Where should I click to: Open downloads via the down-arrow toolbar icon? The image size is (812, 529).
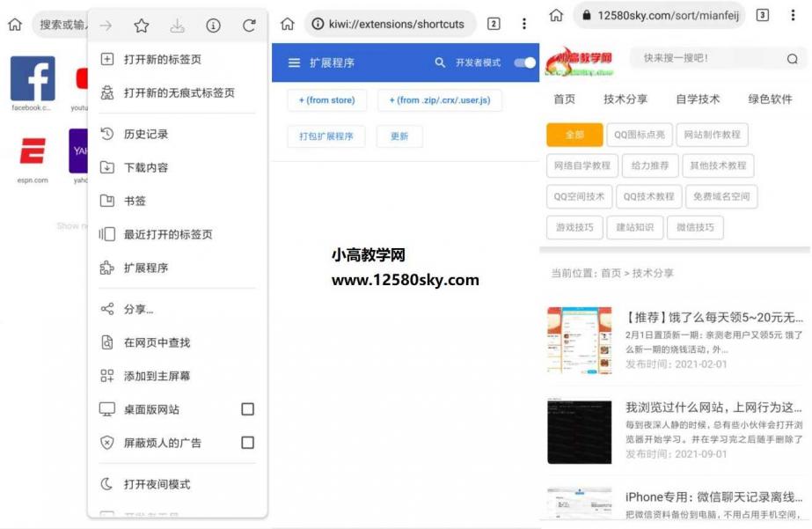click(x=179, y=26)
